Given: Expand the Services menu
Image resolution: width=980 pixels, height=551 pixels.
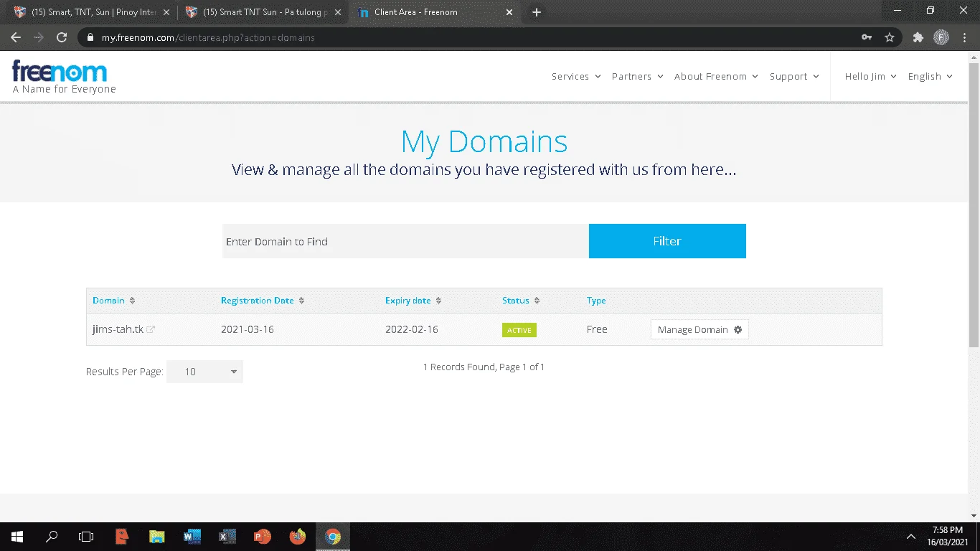Looking at the screenshot, I should [576, 76].
